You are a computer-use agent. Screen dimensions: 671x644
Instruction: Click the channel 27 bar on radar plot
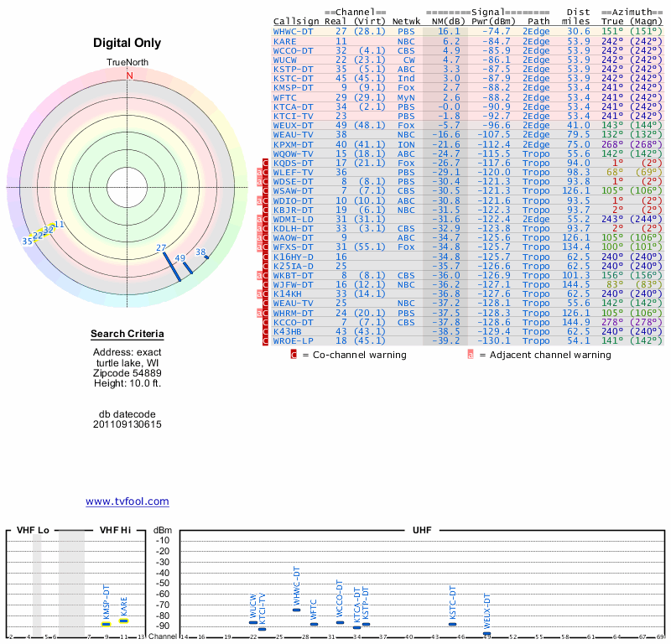pyautogui.click(x=171, y=267)
